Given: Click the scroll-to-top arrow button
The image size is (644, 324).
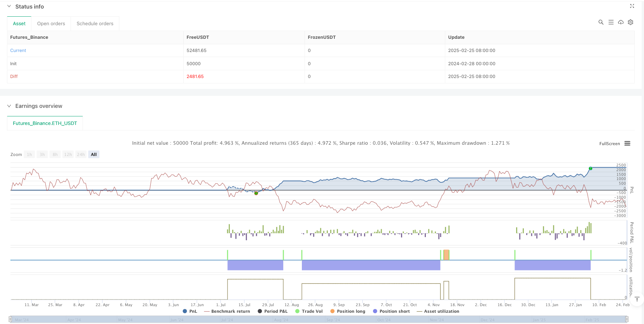Looking at the screenshot, I should (x=637, y=299).
